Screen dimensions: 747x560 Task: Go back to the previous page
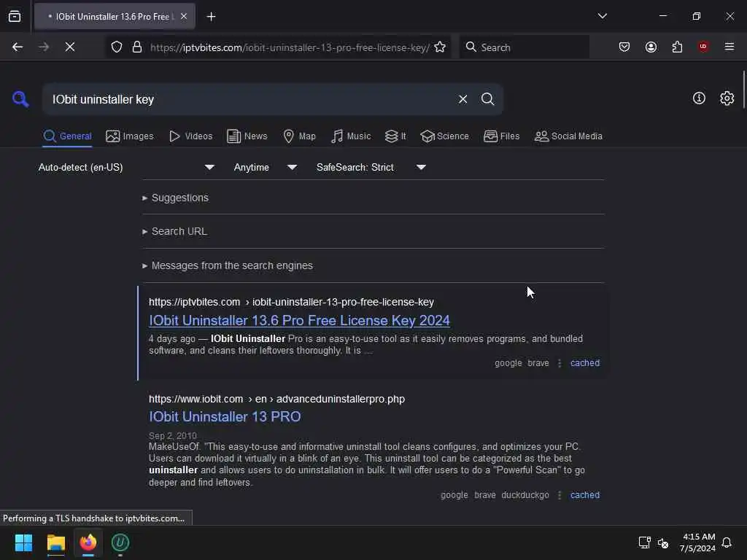click(18, 47)
